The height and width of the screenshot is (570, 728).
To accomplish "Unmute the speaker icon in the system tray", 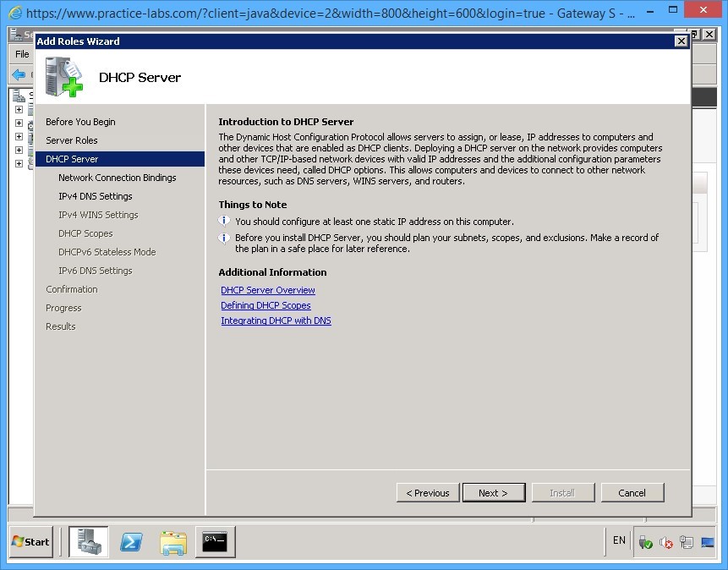I will pos(666,542).
